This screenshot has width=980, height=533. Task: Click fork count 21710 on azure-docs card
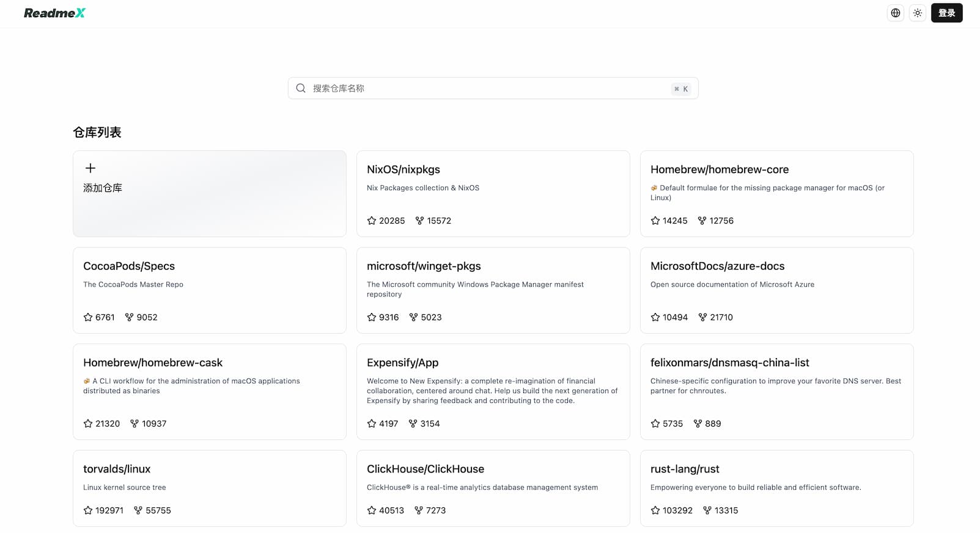(x=721, y=317)
